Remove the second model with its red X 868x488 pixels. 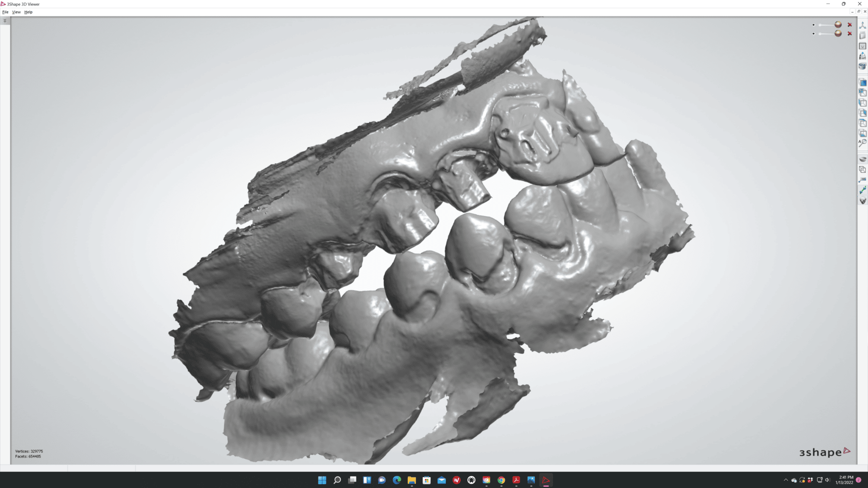[x=850, y=34]
